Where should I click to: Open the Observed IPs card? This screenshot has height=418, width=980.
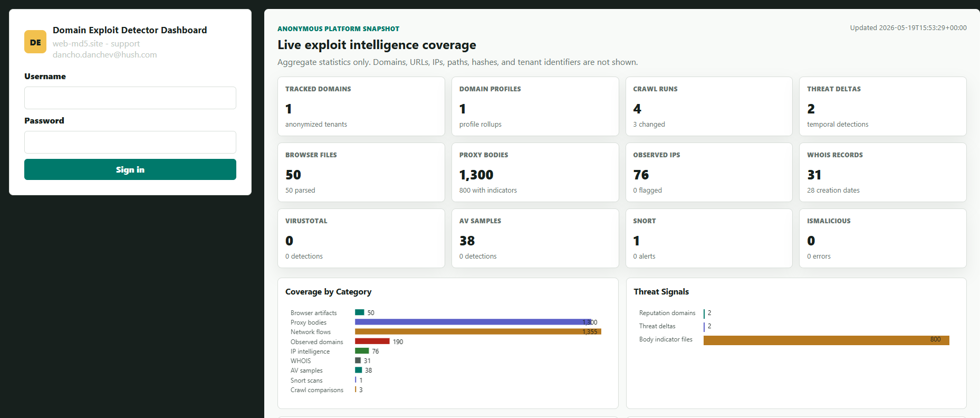(709, 172)
